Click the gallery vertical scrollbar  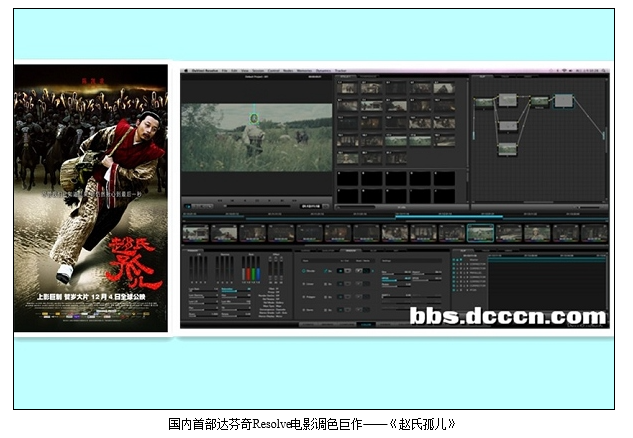(x=468, y=121)
